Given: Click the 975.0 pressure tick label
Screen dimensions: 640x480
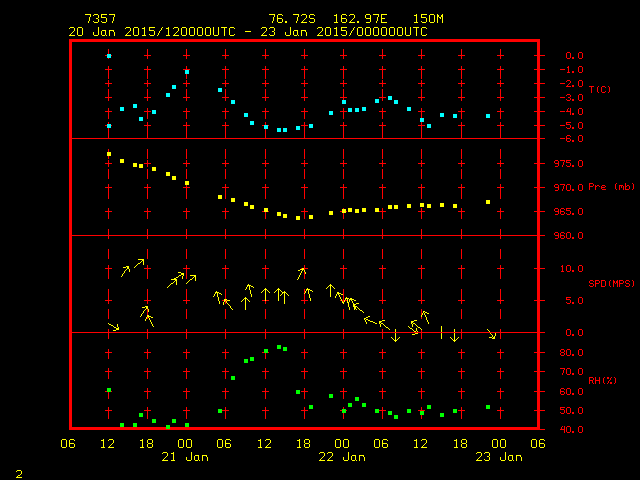Looking at the screenshot, I should pos(563,164).
